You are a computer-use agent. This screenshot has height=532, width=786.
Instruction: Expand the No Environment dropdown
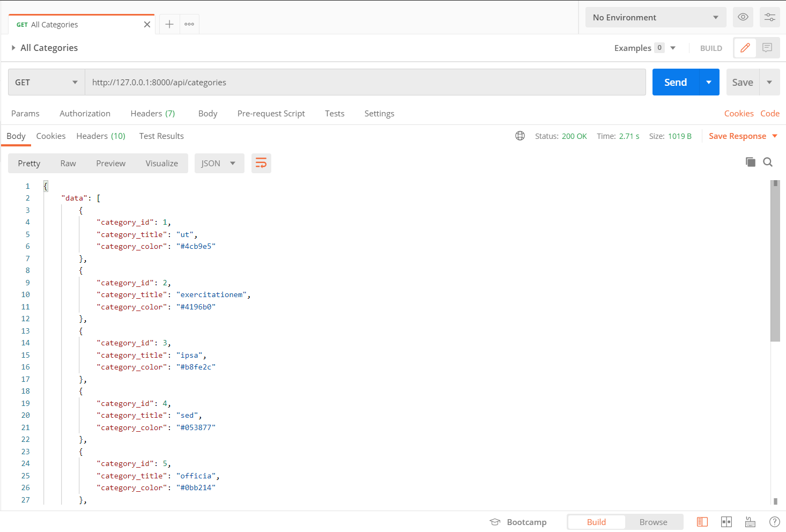pos(656,17)
